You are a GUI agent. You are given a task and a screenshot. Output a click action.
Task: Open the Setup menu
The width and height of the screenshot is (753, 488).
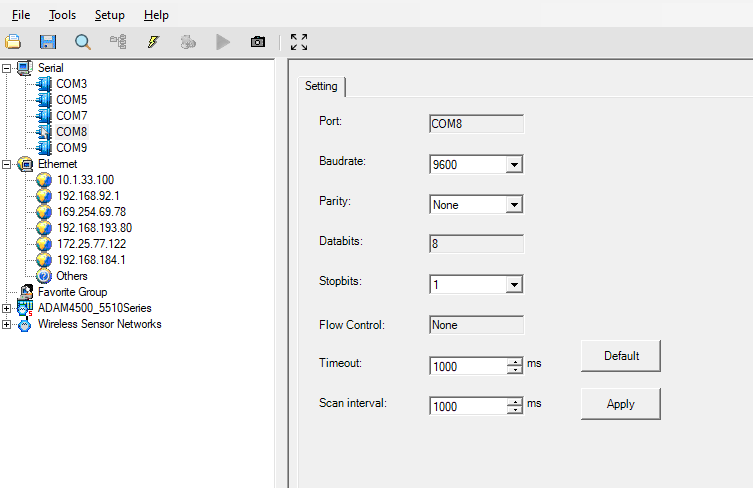109,15
